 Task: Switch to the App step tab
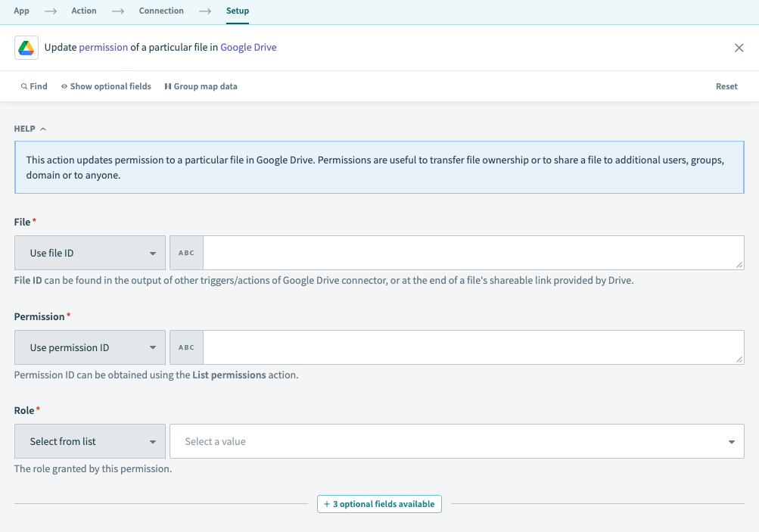[x=22, y=11]
